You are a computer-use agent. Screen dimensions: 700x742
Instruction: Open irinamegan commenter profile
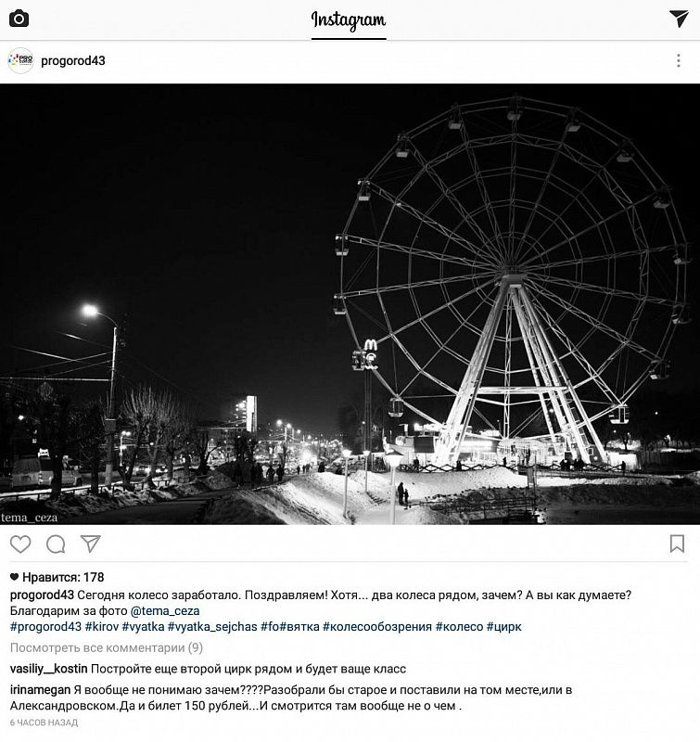coord(40,690)
